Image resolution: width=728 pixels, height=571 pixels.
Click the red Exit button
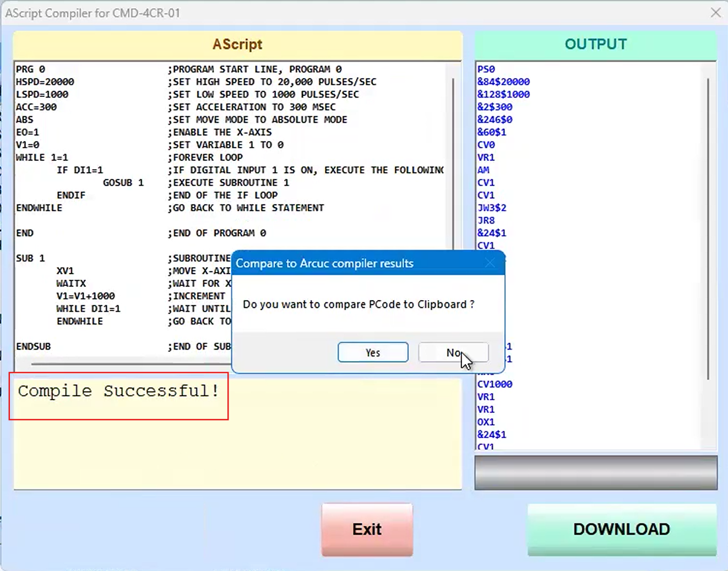(367, 529)
